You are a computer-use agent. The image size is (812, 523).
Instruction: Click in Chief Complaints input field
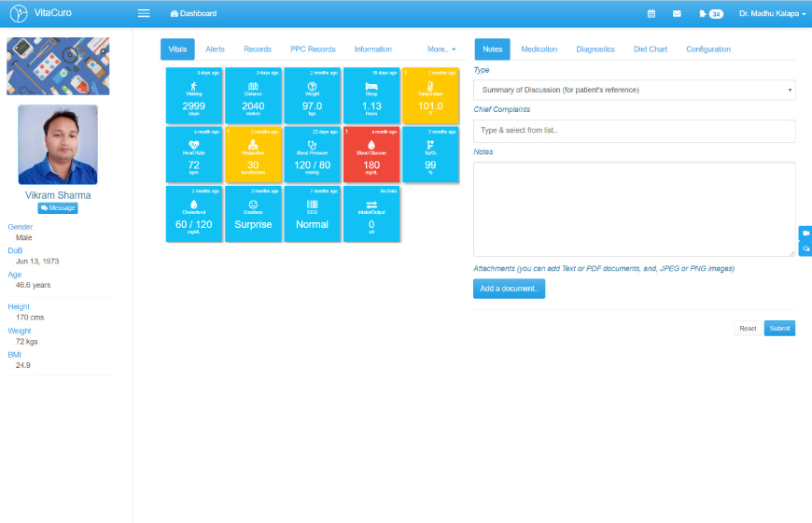634,131
